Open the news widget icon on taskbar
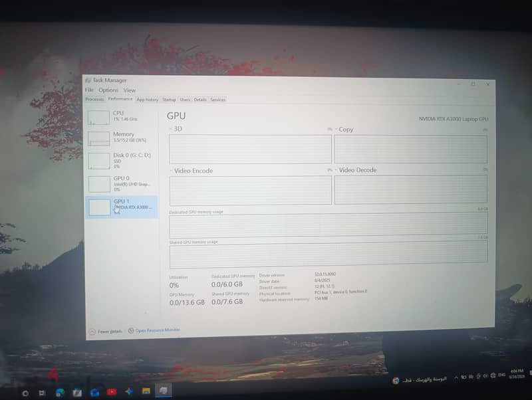Screen dimensions: 532x400 tap(396, 381)
